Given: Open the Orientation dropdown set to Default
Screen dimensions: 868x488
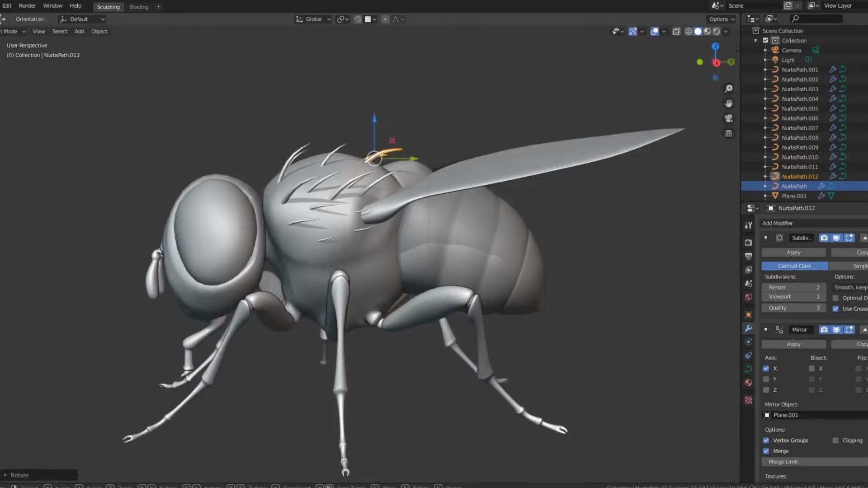Looking at the screenshot, I should click(82, 19).
